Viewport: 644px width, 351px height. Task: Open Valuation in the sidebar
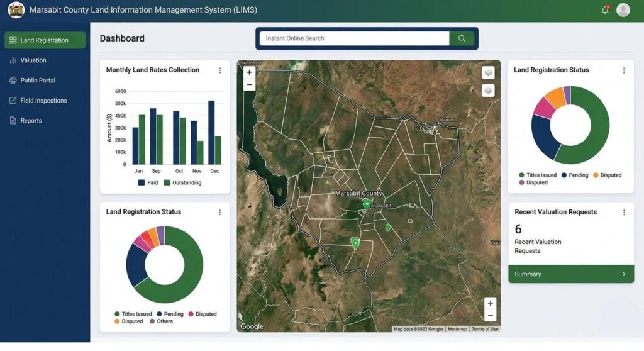click(x=33, y=60)
